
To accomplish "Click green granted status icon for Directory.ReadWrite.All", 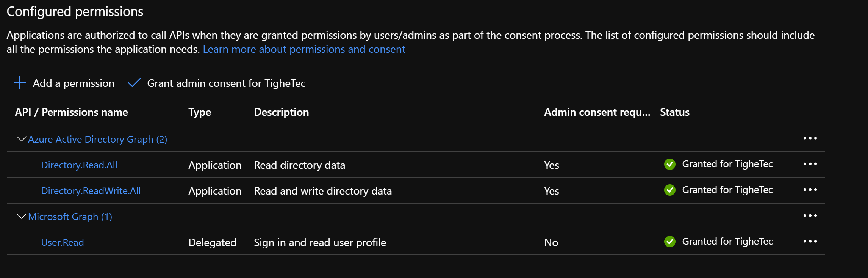I will [669, 190].
